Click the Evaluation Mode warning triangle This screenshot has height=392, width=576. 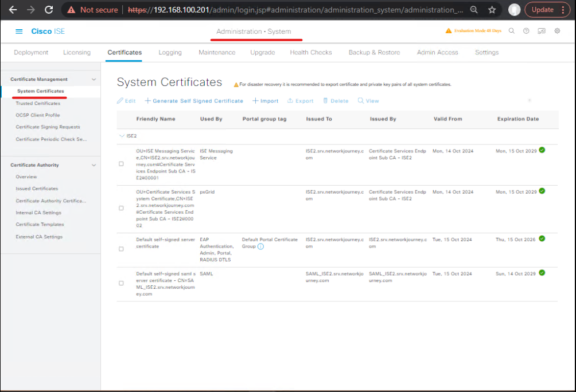449,31
